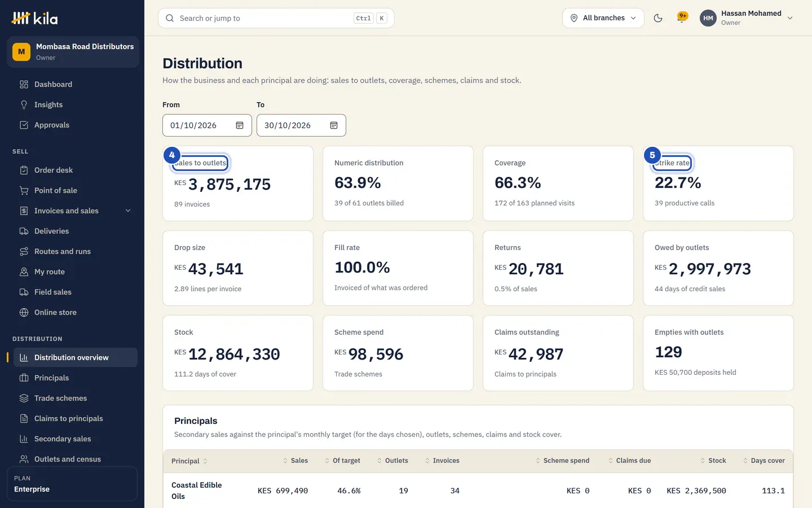Open the To date calendar picker icon

(334, 125)
